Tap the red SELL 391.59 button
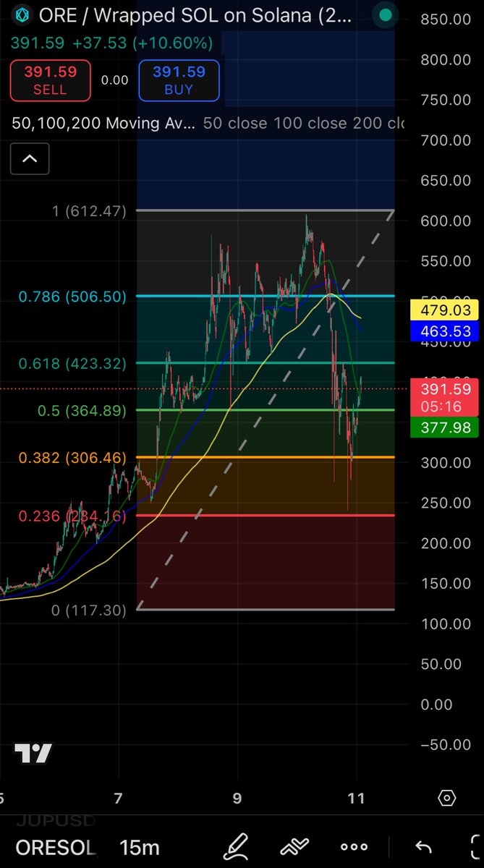 coord(50,80)
